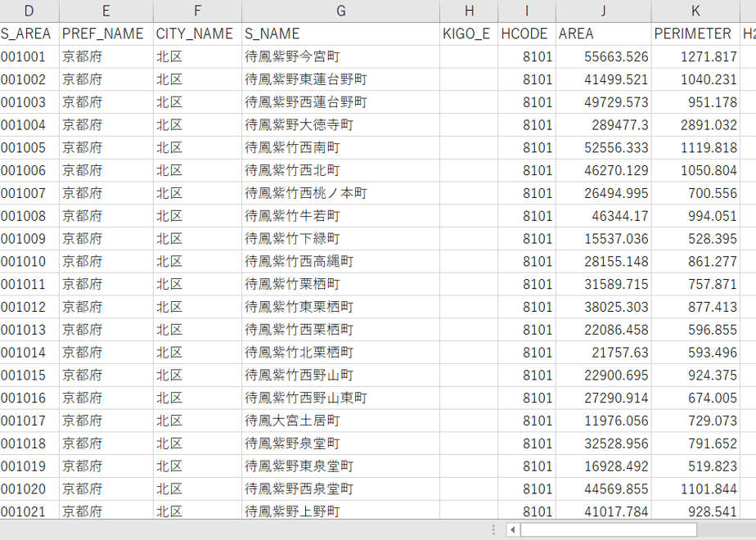756x540 pixels.
Task: Select column K header
Action: coord(695,11)
